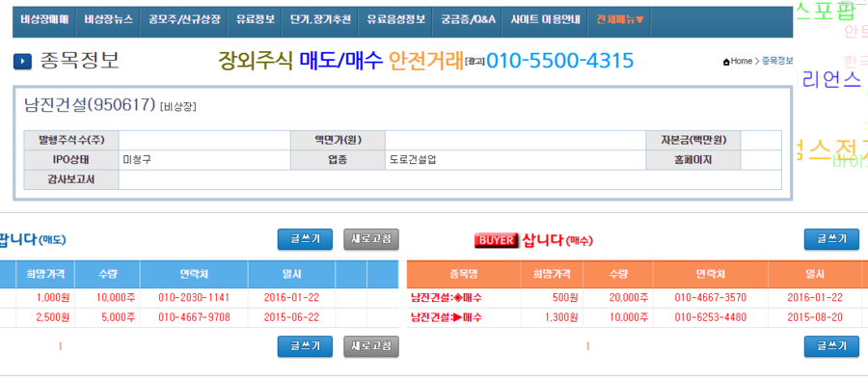Select the sell contact 010-2030-1141
Screen dimensions: 868x380
coord(194,298)
